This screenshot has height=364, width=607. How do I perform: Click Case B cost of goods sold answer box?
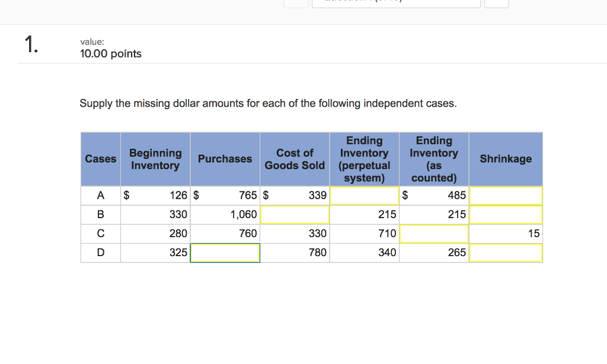click(295, 214)
